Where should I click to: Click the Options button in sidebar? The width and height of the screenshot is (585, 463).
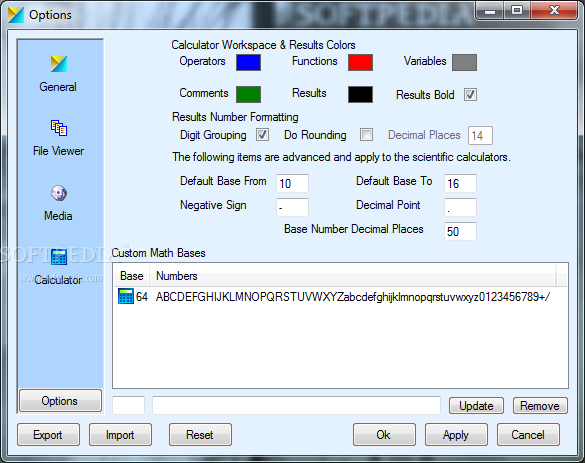point(60,401)
